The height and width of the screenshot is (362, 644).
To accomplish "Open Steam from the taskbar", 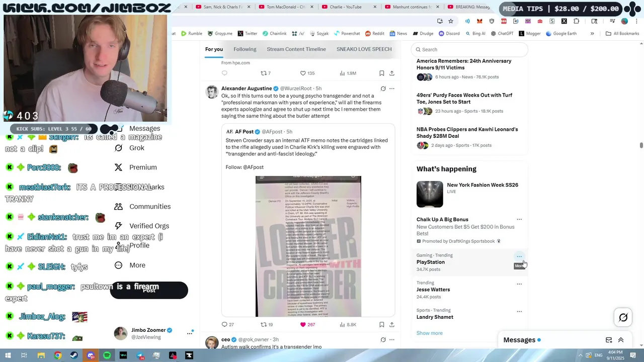I will 74,355.
